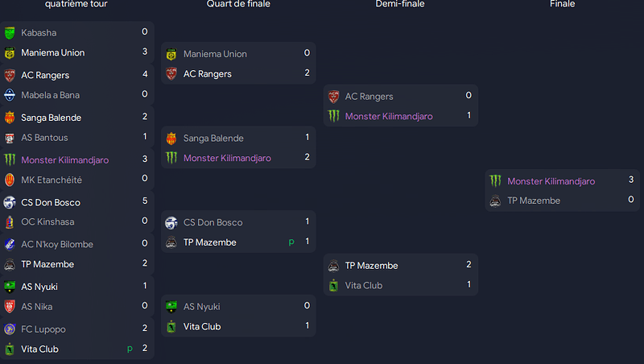Open AC Rangers team link in semi-final
This screenshot has width=644, height=364.
369,97
